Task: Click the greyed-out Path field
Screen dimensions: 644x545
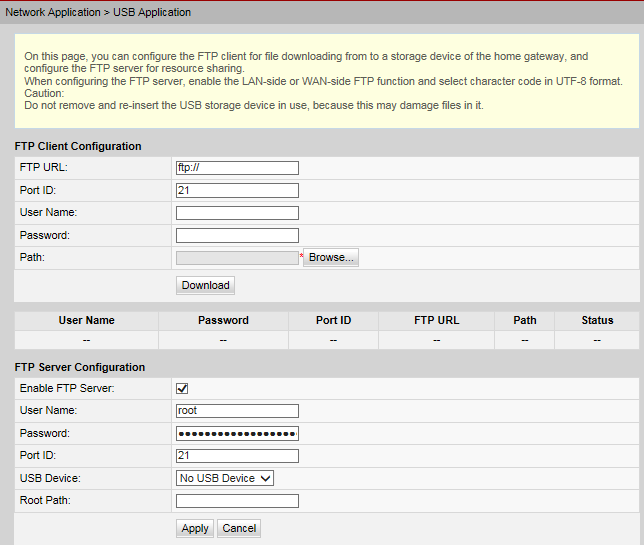Action: pos(237,258)
